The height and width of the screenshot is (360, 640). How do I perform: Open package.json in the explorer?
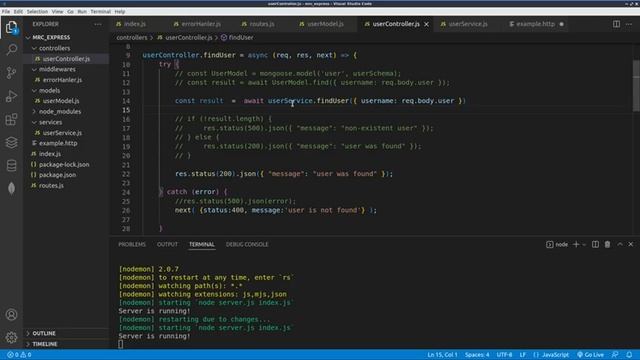[58, 175]
